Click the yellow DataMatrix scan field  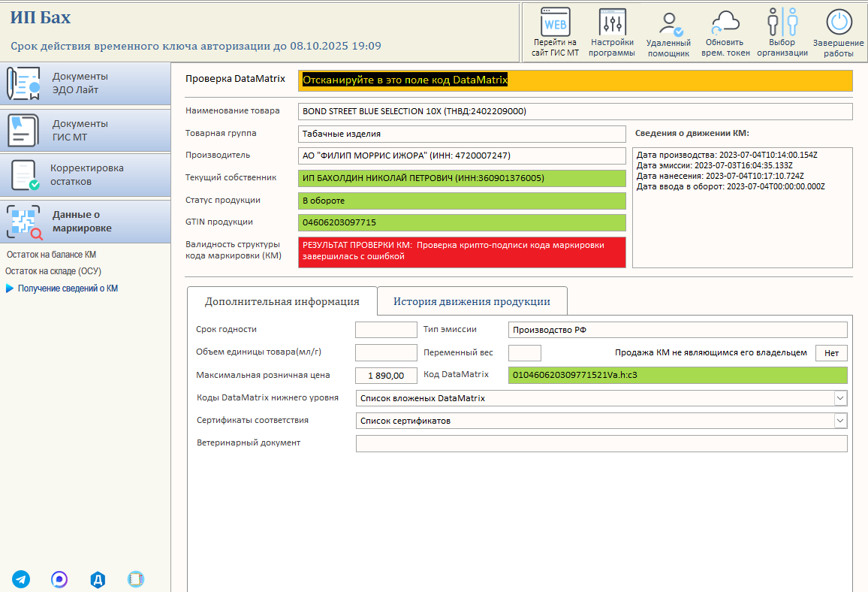575,80
